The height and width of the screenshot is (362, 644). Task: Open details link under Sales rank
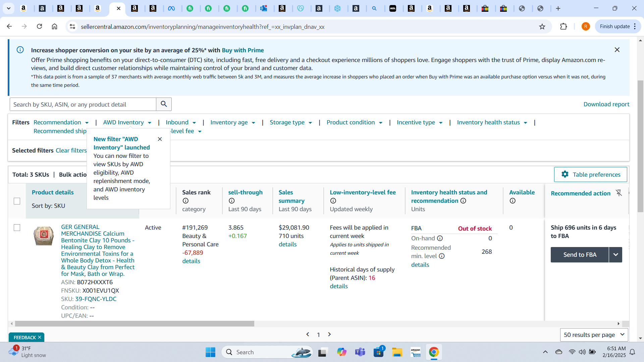[191, 261]
